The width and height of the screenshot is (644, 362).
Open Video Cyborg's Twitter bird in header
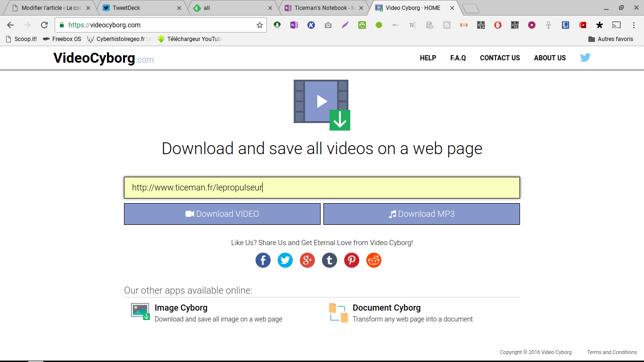tap(585, 58)
